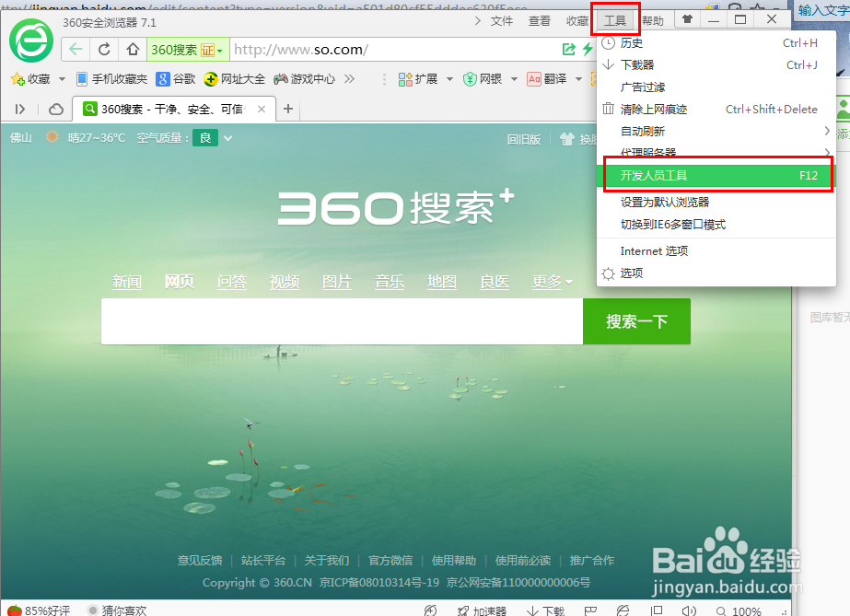Mute page audio via speaker icon
This screenshot has width=850, height=616.
[x=689, y=610]
